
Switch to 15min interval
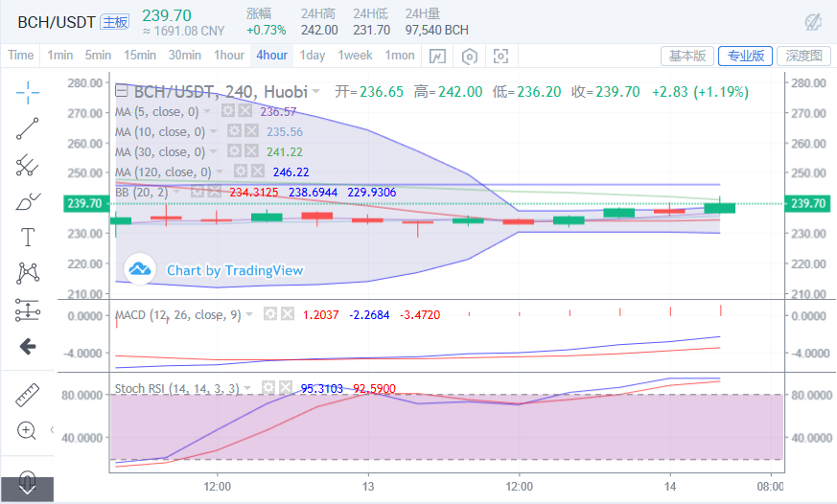coord(140,56)
